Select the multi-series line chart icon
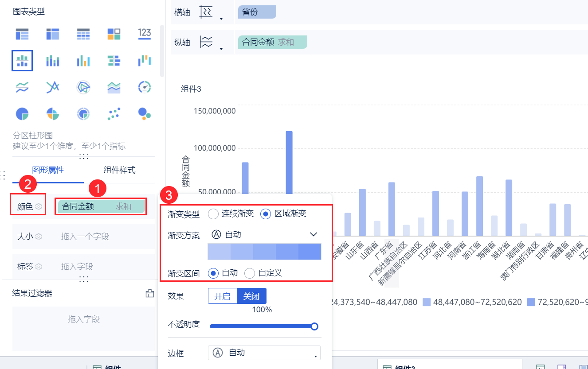 [53, 87]
